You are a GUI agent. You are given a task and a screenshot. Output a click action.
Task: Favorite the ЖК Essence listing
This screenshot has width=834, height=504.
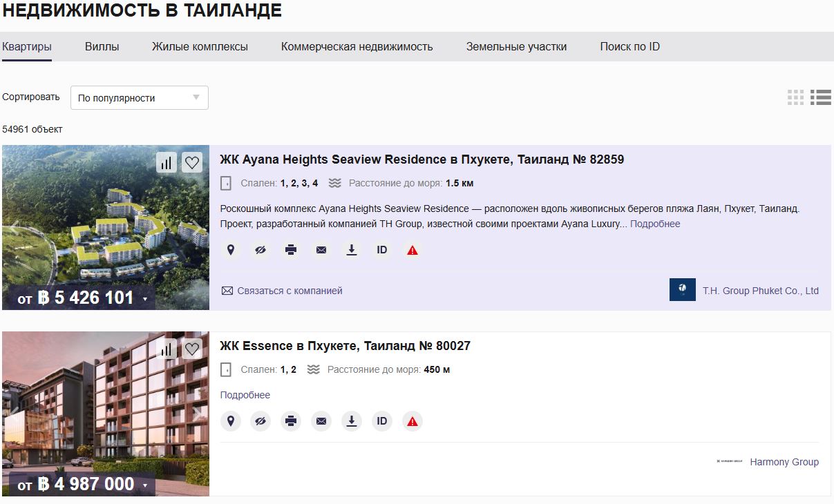(192, 349)
